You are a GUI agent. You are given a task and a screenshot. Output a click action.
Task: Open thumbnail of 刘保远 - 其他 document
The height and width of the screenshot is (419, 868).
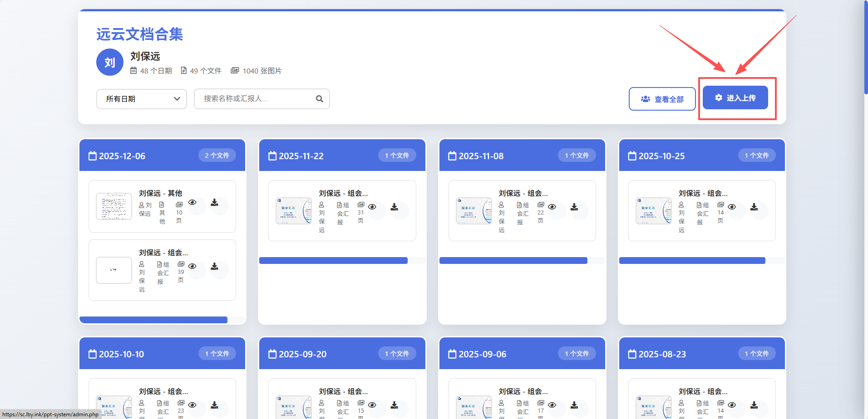click(x=114, y=206)
